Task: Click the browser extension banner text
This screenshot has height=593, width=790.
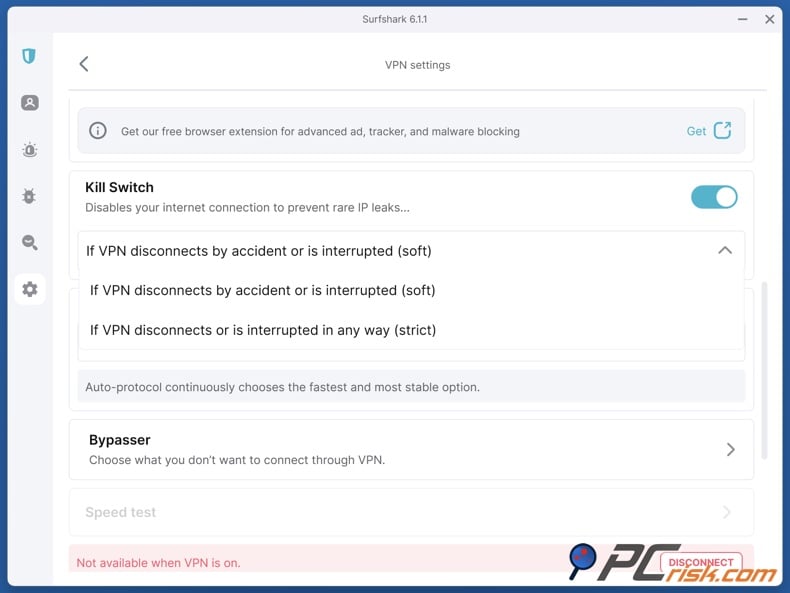Action: [320, 131]
